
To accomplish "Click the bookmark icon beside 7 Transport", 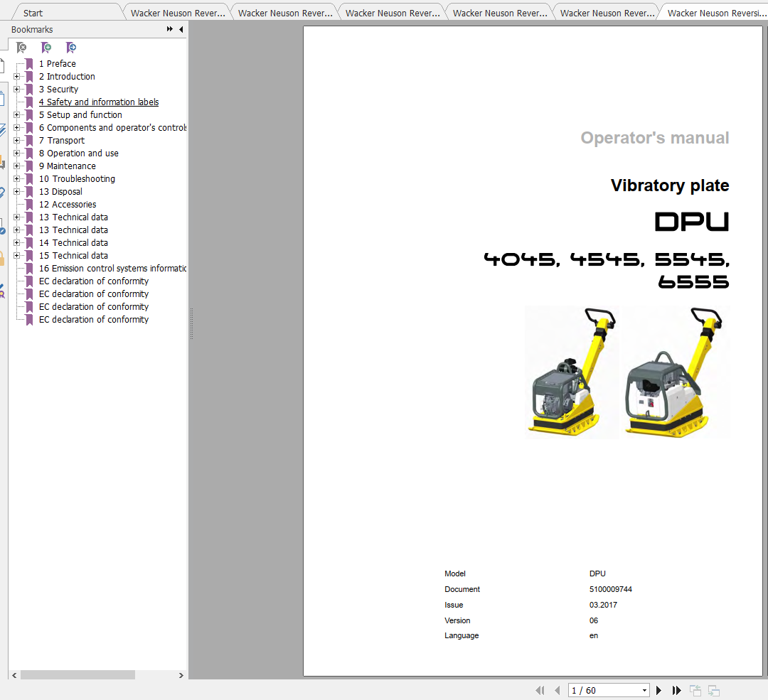I will point(29,141).
